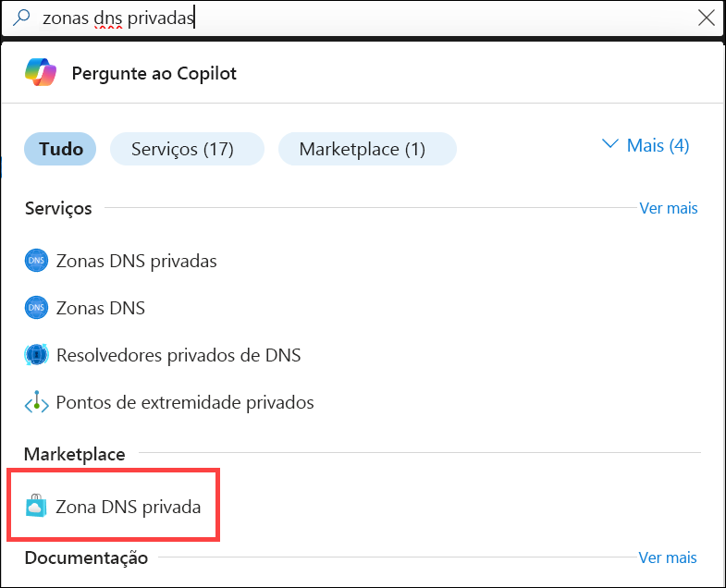Click the Marketplace shopping bag icon
This screenshot has width=726, height=588.
tap(36, 507)
